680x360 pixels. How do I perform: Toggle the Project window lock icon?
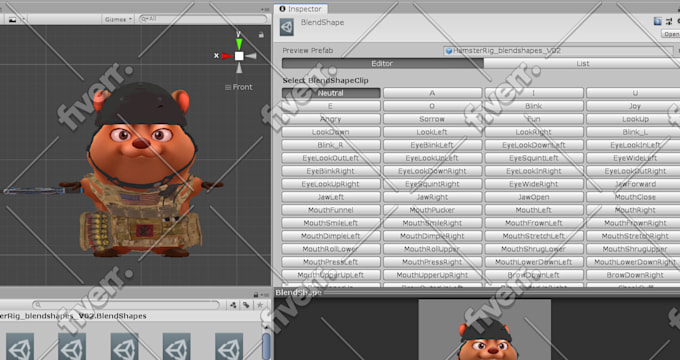(x=256, y=295)
